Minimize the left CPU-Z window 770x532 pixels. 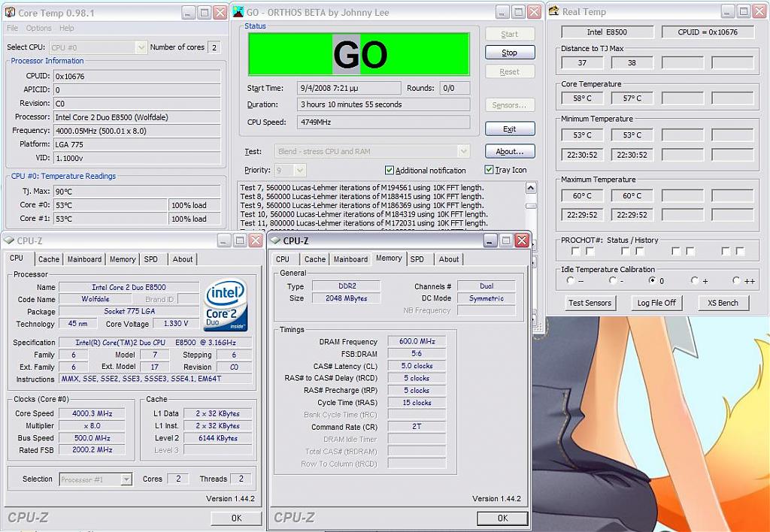click(x=224, y=240)
